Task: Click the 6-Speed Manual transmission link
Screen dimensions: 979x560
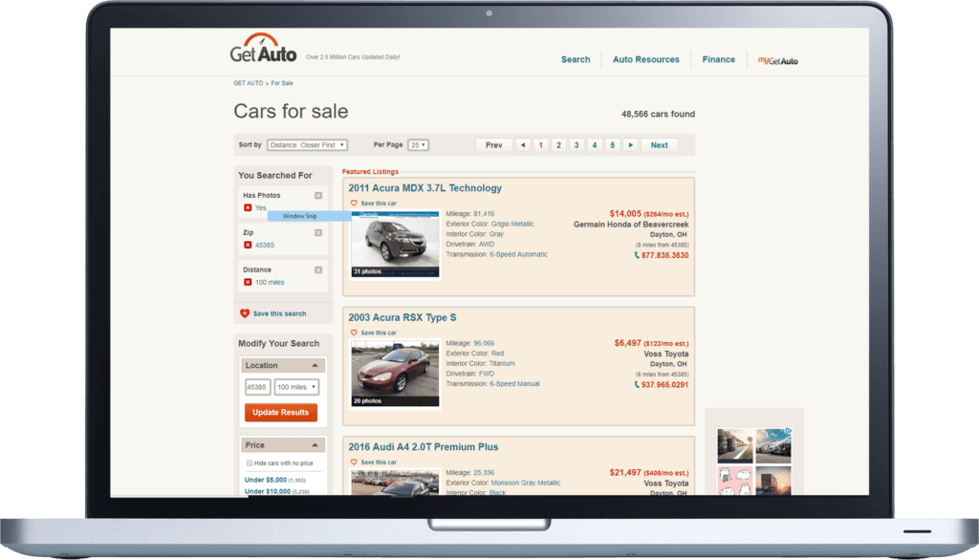Action: tap(514, 384)
